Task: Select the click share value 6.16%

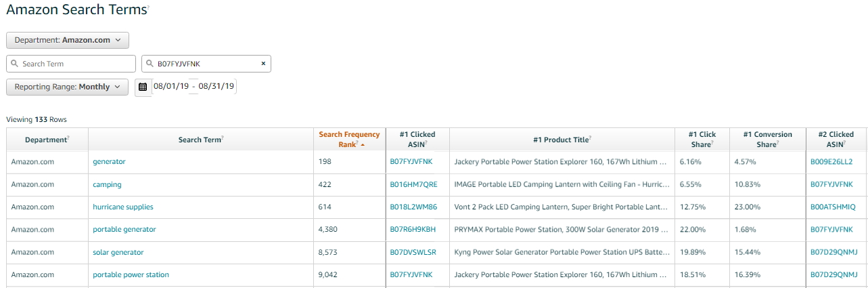Action: (690, 162)
